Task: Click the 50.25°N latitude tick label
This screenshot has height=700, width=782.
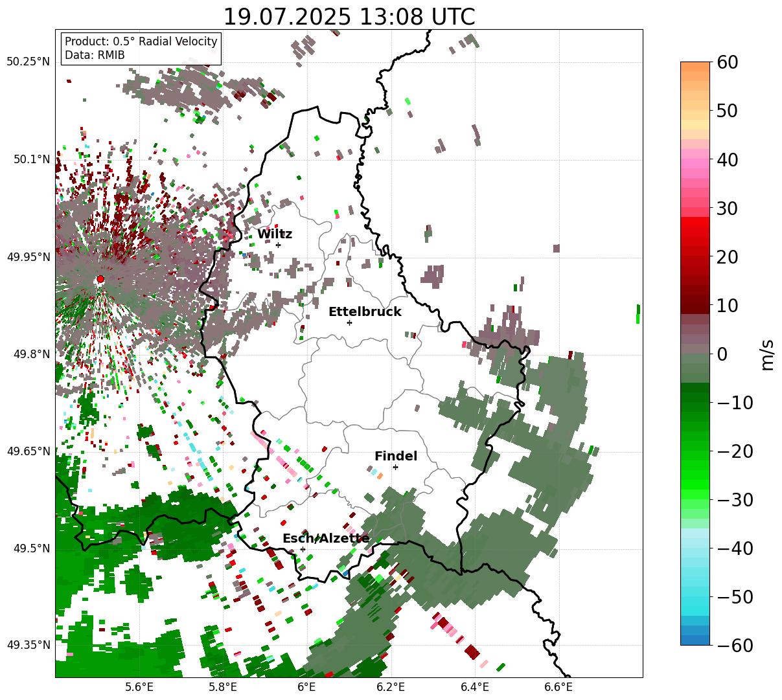Action: click(x=29, y=62)
